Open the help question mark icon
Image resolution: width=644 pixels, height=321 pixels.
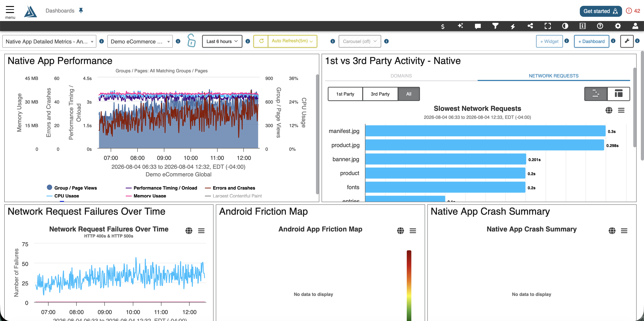click(x=600, y=26)
